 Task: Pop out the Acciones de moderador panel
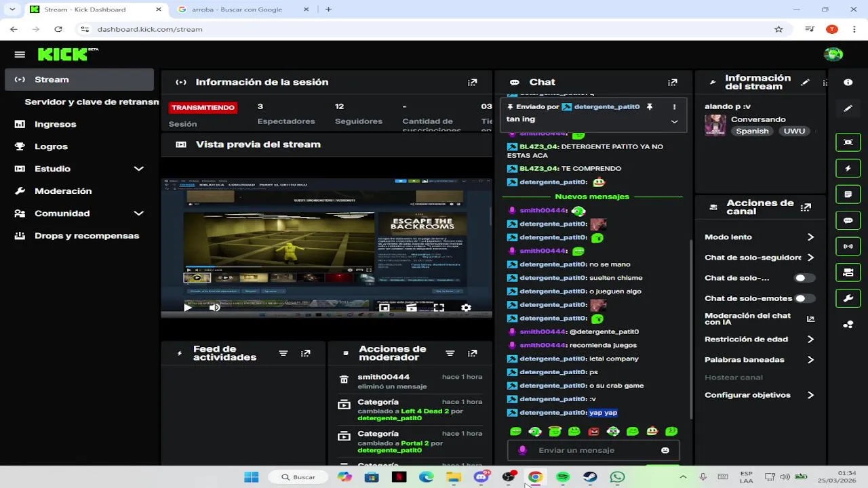pyautogui.click(x=473, y=353)
